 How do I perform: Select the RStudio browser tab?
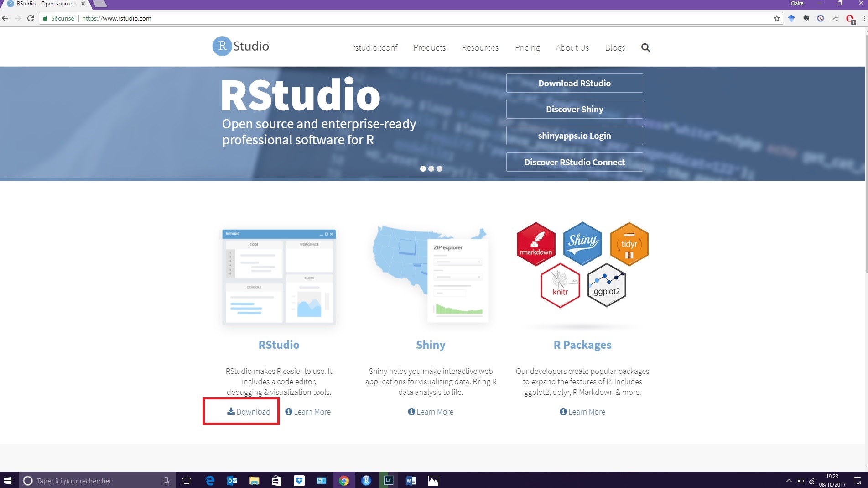pyautogui.click(x=46, y=4)
